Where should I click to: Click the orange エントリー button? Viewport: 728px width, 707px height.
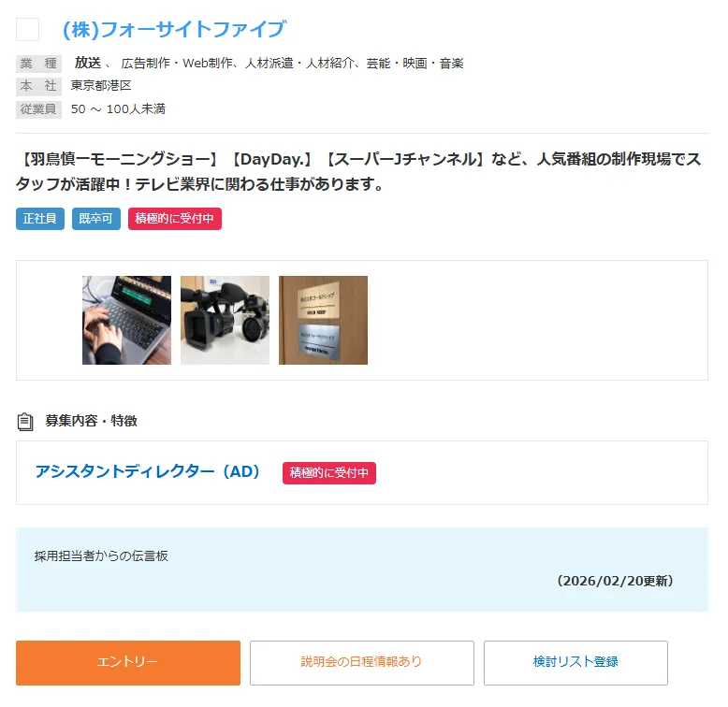pos(128,662)
